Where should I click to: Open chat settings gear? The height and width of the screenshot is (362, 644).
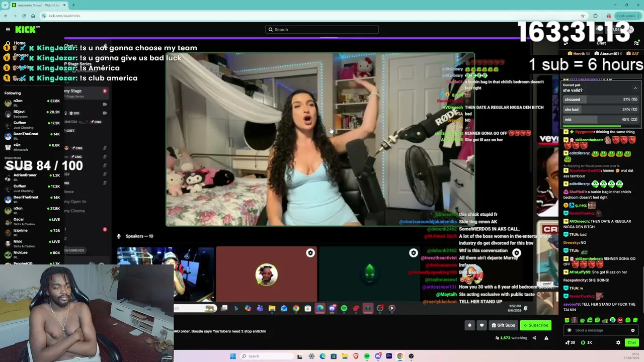coord(618,342)
